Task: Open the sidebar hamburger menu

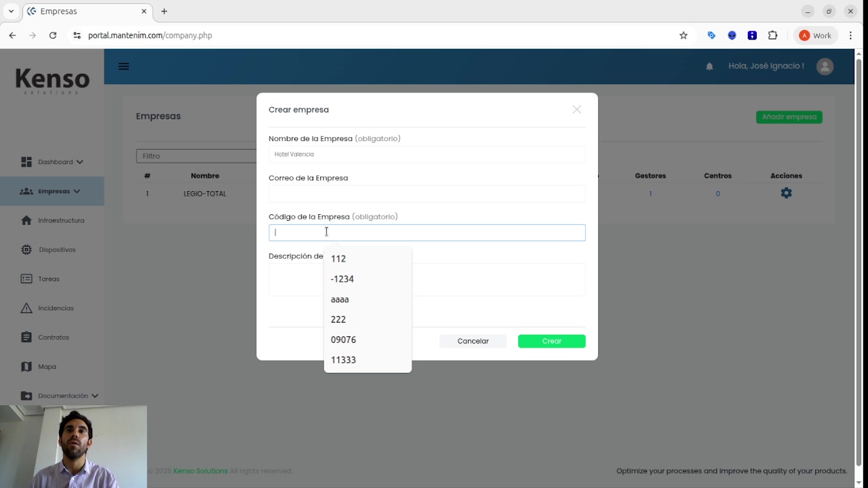Action: (x=123, y=66)
